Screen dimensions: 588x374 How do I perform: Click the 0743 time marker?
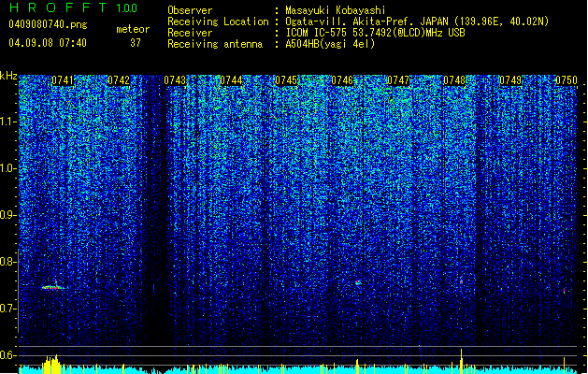[x=175, y=80]
